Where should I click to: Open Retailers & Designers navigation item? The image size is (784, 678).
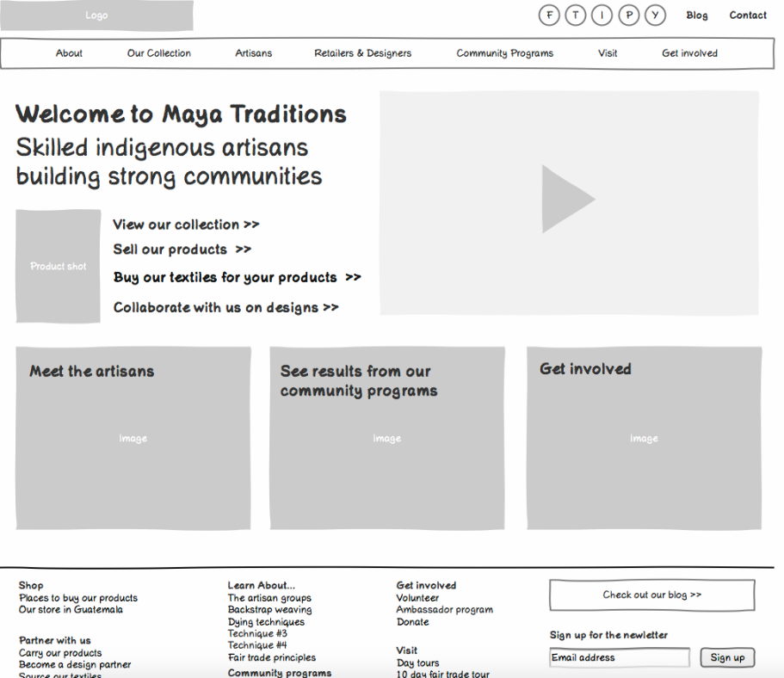[363, 52]
